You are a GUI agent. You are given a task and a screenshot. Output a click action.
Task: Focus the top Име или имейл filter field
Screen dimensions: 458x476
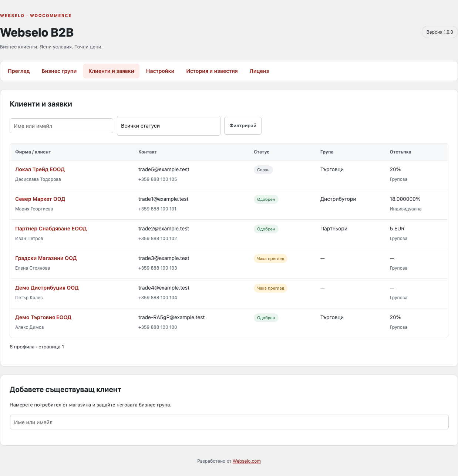(x=61, y=126)
